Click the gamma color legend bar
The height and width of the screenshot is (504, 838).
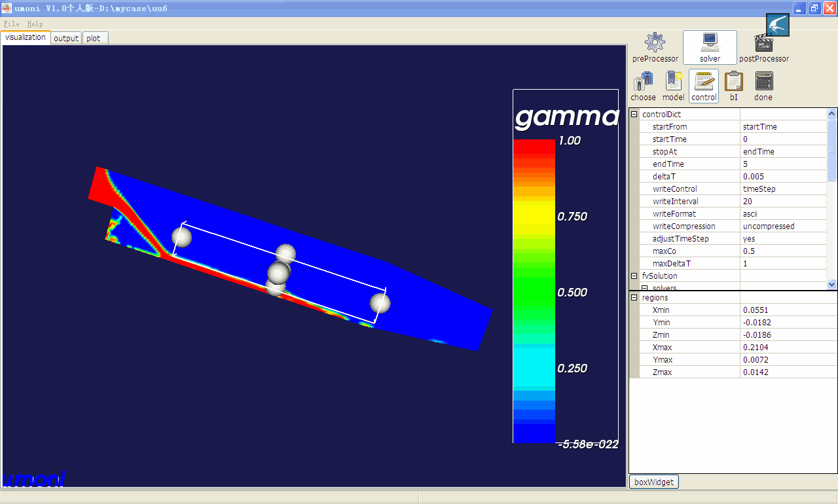click(x=534, y=291)
